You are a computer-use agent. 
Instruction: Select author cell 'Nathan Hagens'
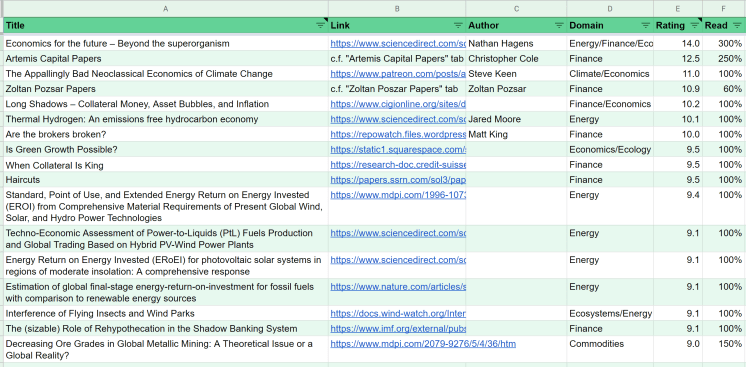click(516, 43)
